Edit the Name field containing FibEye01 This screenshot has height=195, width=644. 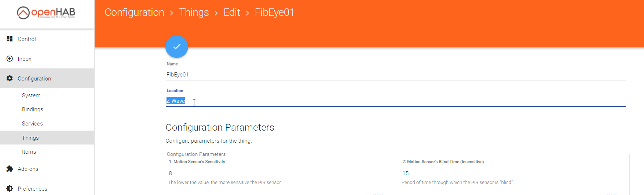(x=395, y=75)
